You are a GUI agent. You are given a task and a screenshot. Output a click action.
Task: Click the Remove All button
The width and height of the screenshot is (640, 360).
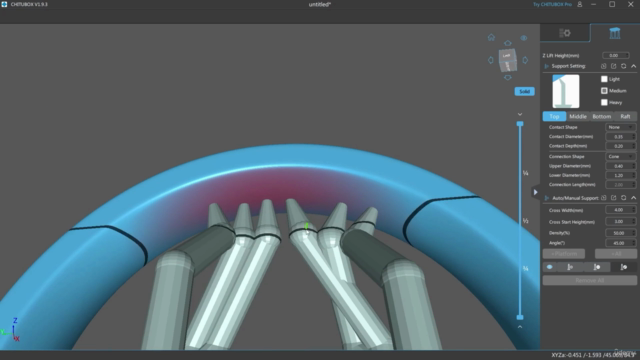(x=590, y=280)
